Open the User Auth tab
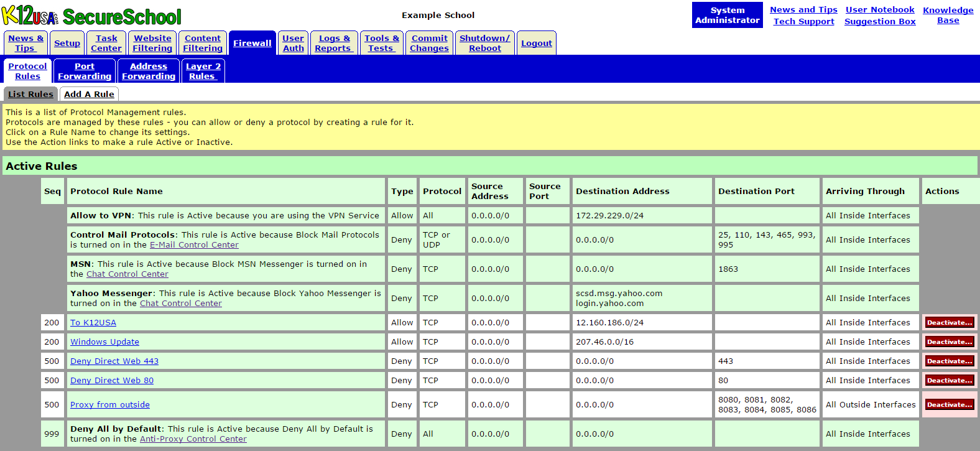Viewport: 980px width, 451px height. coord(294,43)
